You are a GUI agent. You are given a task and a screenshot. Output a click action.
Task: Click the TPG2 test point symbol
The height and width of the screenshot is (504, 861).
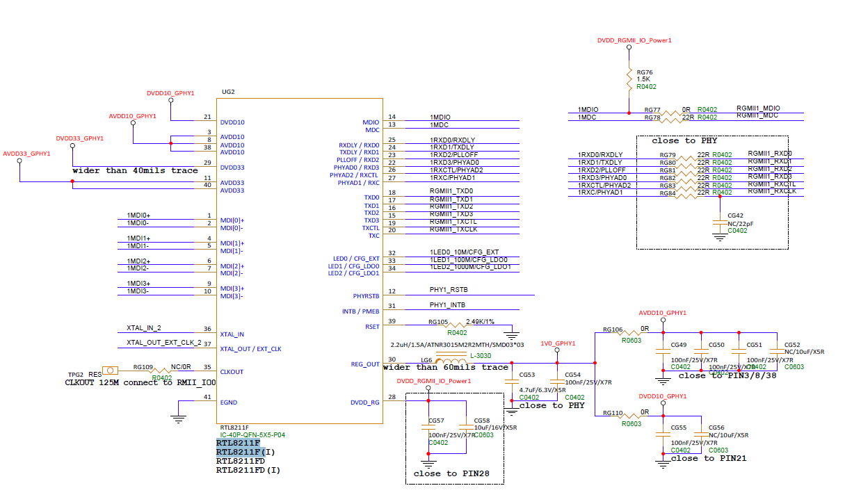110,371
